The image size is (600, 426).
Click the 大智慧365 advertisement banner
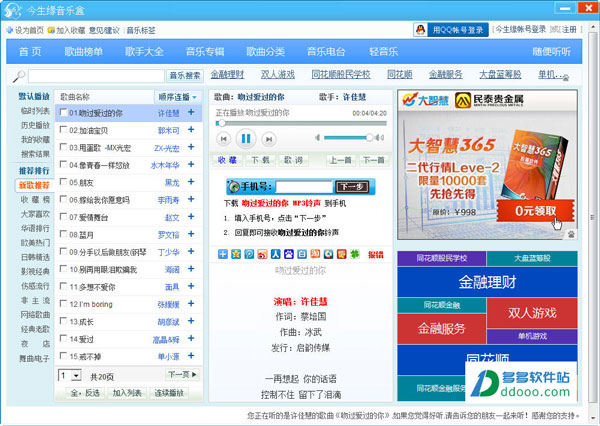pyautogui.click(x=487, y=165)
